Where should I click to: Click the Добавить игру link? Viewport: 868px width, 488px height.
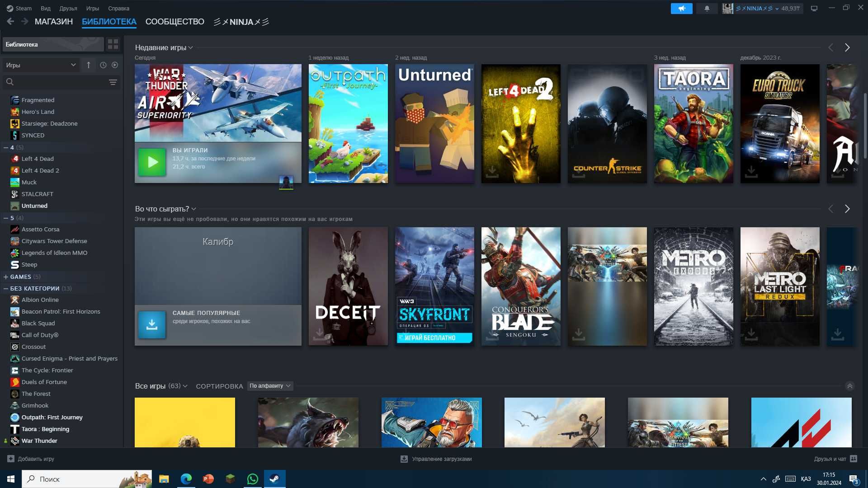pyautogui.click(x=36, y=459)
